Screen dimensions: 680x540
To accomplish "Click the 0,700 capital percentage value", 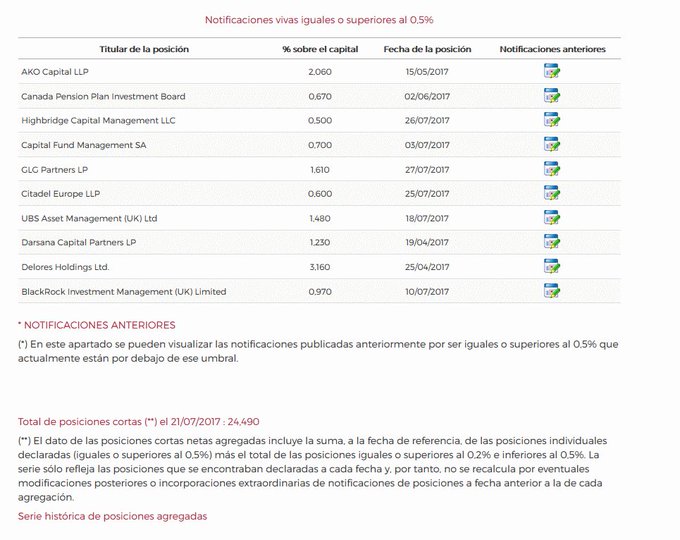I will click(320, 145).
